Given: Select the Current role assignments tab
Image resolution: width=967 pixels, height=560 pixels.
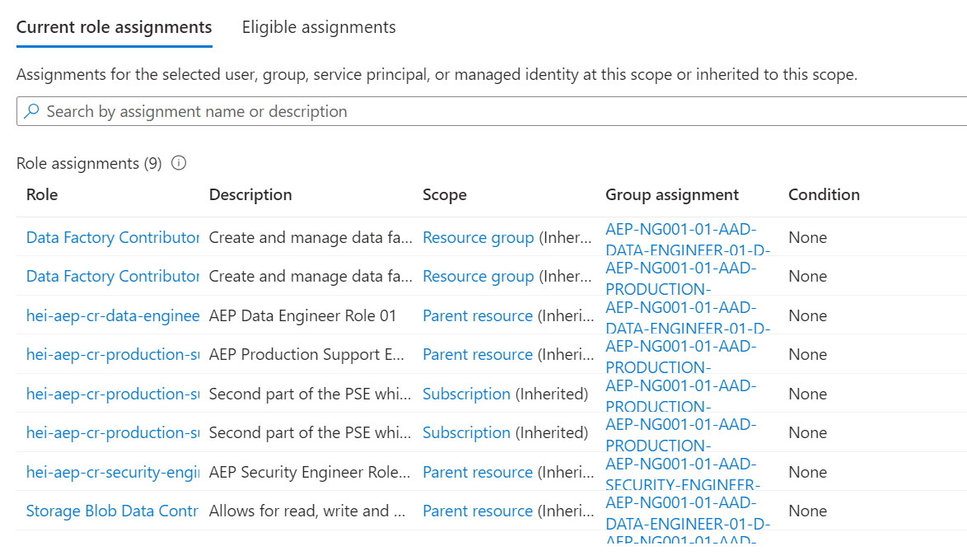Looking at the screenshot, I should [114, 27].
